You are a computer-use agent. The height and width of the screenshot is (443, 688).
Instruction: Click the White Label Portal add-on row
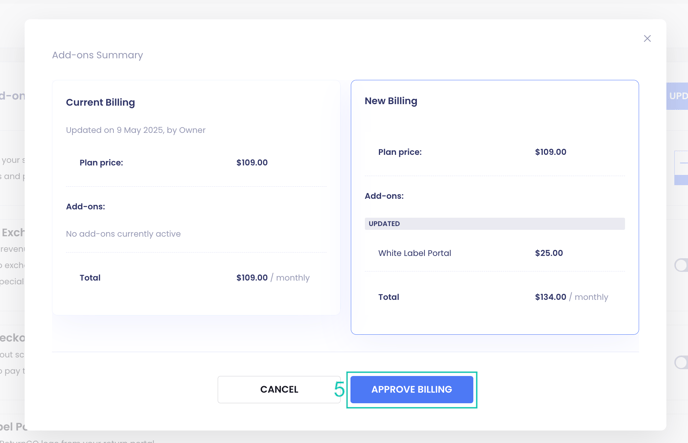point(414,253)
